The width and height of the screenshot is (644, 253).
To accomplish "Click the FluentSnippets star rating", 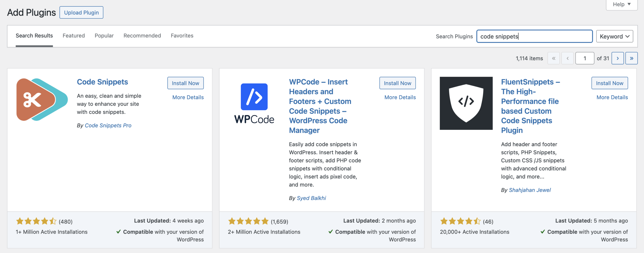I will coord(460,222).
